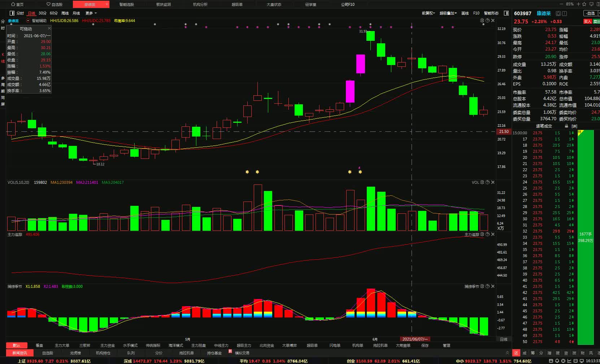This screenshot has width=600, height=364.
Task: Select the 60分 chart period
Action: click(54, 13)
